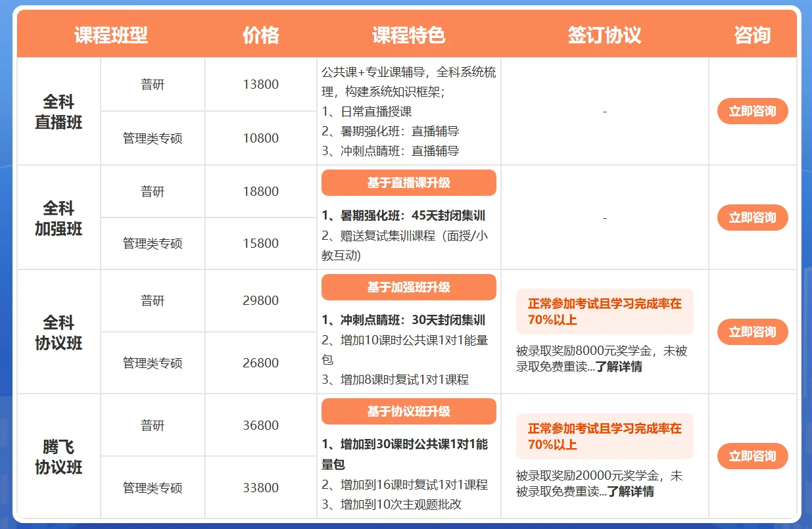Viewport: 812px width, 529px height.
Task: Select 立即咨询 for 腾飞协议班
Action: click(x=752, y=456)
